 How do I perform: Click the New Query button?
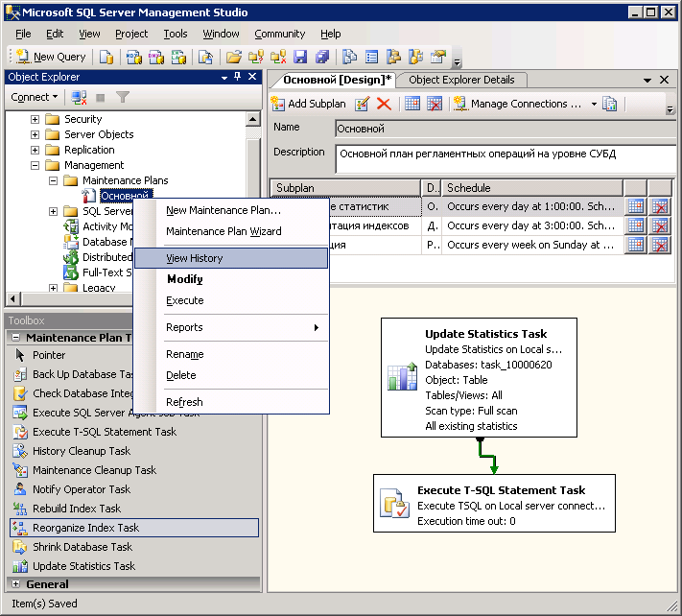point(50,58)
